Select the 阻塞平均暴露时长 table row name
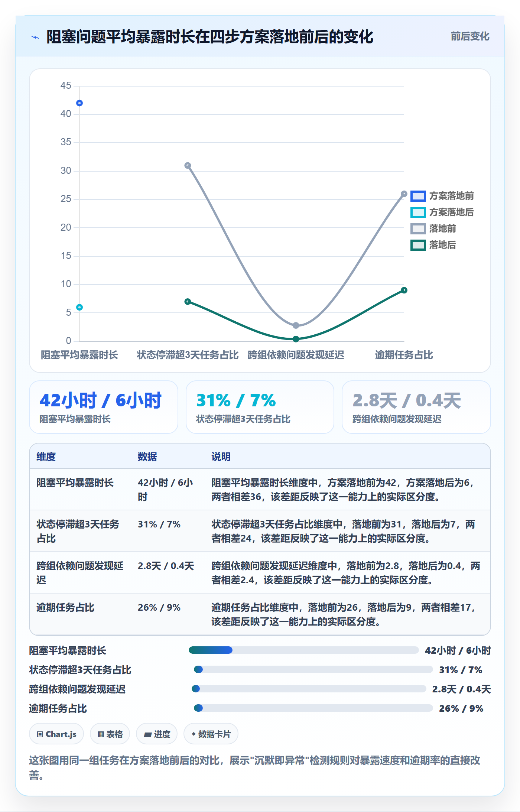 (75, 483)
